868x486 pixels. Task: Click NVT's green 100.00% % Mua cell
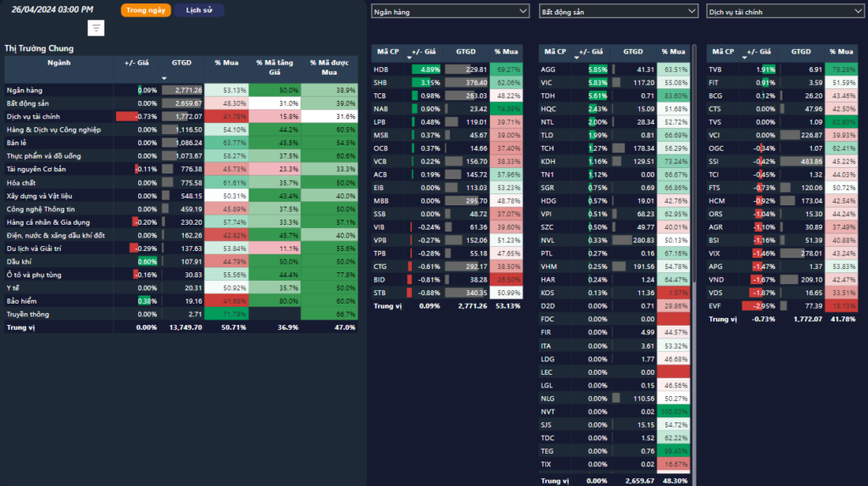click(674, 411)
